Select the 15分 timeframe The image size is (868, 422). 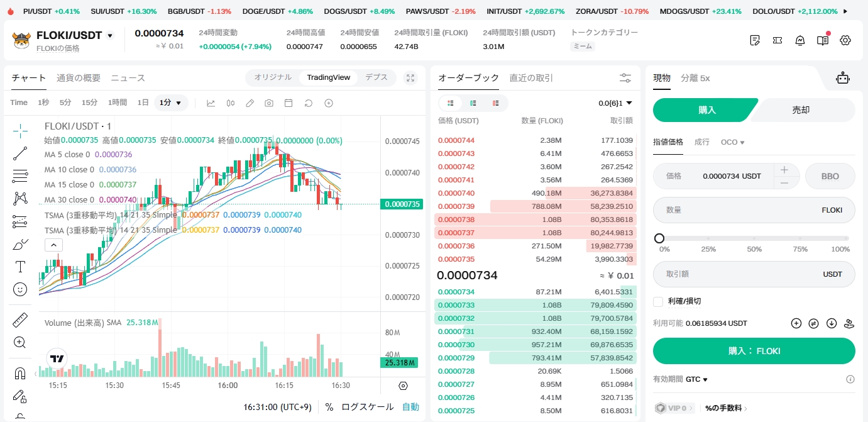pyautogui.click(x=90, y=103)
